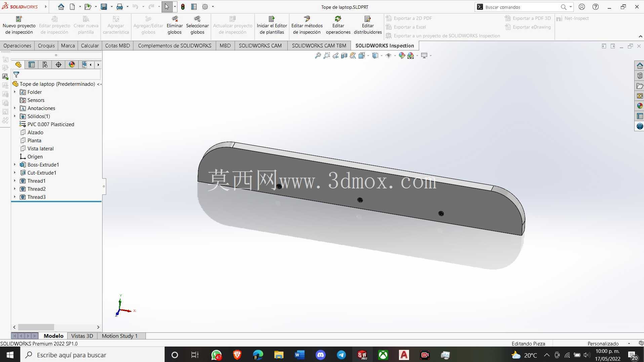
Task: Expand the Folder tree node
Action: click(15, 92)
